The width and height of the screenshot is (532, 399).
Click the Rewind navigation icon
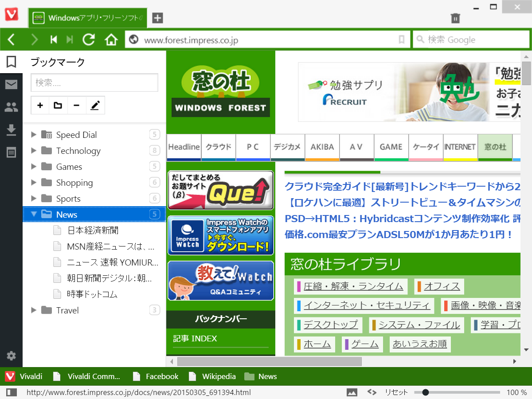[53, 39]
